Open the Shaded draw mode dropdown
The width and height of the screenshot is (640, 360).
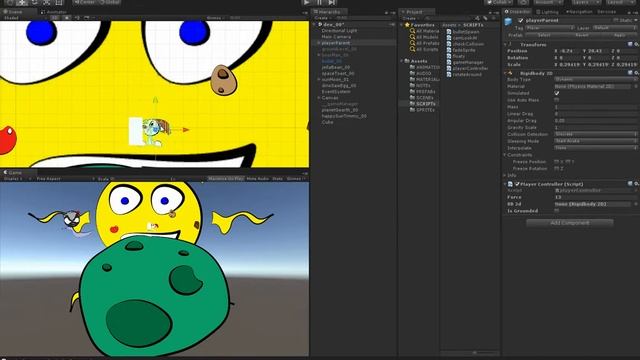pos(24,18)
